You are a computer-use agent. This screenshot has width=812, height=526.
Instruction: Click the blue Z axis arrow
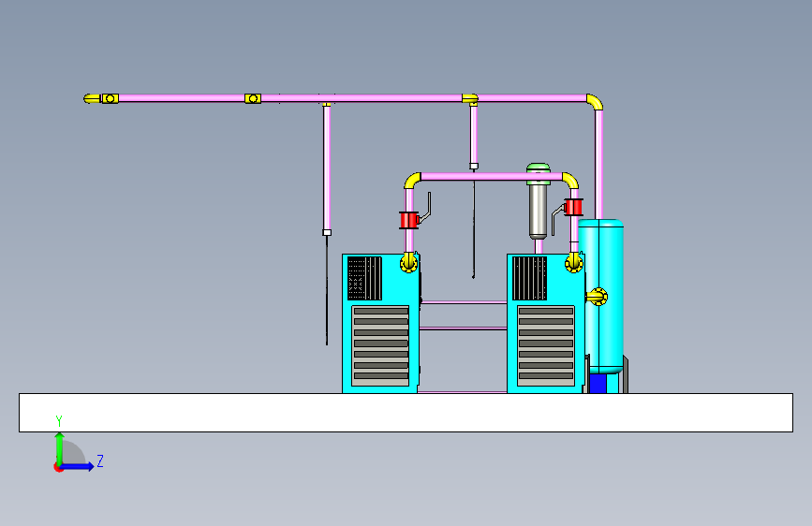pyautogui.click(x=79, y=466)
